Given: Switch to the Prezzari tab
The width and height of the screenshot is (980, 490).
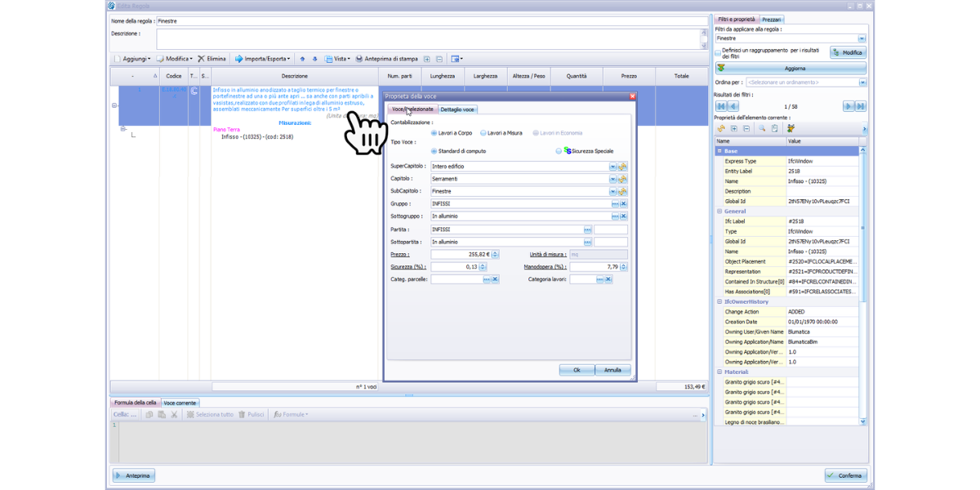Looking at the screenshot, I should tap(772, 20).
